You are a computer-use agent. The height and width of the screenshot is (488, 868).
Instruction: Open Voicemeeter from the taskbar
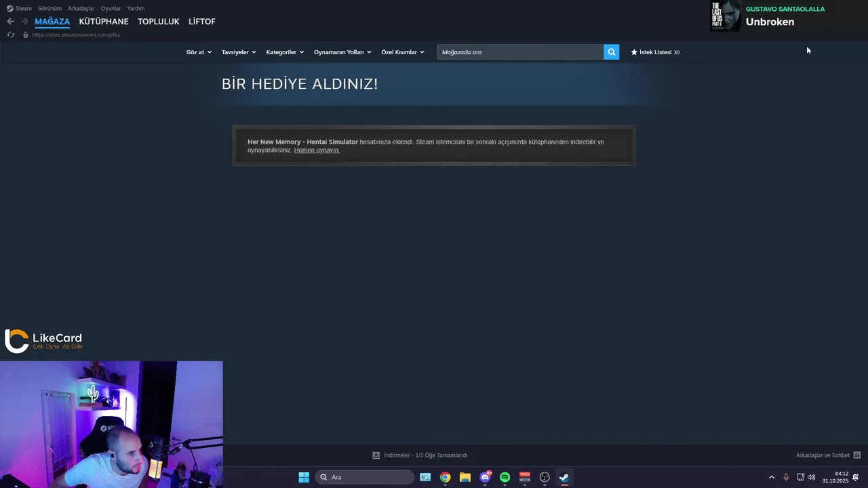[525, 477]
